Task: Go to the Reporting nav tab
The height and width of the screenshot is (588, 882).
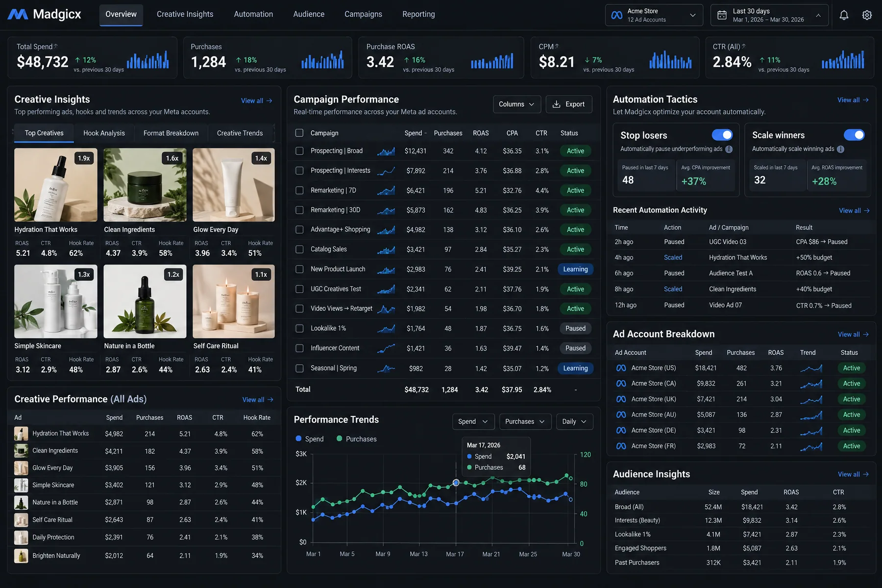Action: click(418, 14)
